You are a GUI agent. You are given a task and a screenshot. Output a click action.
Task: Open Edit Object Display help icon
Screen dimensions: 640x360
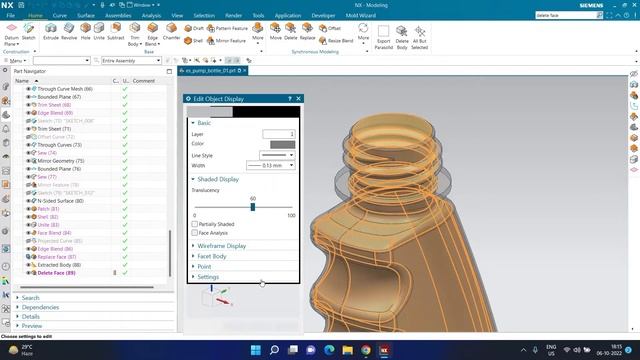[290, 99]
